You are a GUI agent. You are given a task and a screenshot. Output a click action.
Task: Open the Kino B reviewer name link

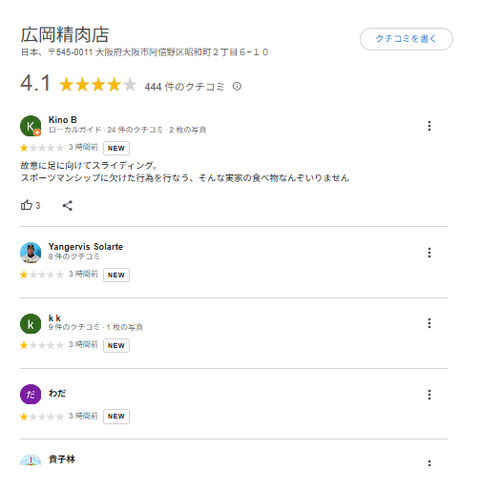(63, 120)
